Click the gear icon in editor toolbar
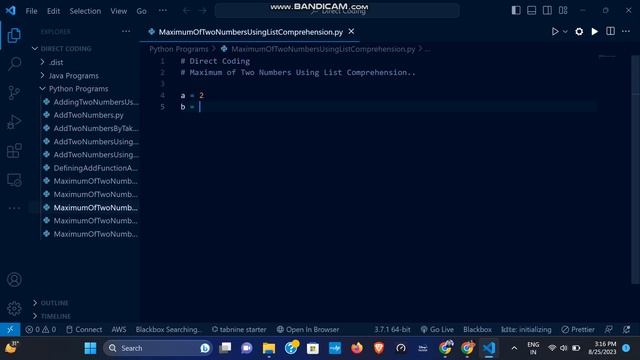Screen dimensions: 640x360 [x=579, y=31]
